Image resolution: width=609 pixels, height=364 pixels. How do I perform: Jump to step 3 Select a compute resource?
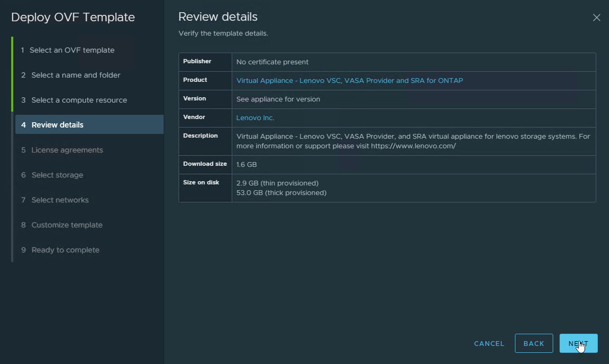(79, 100)
